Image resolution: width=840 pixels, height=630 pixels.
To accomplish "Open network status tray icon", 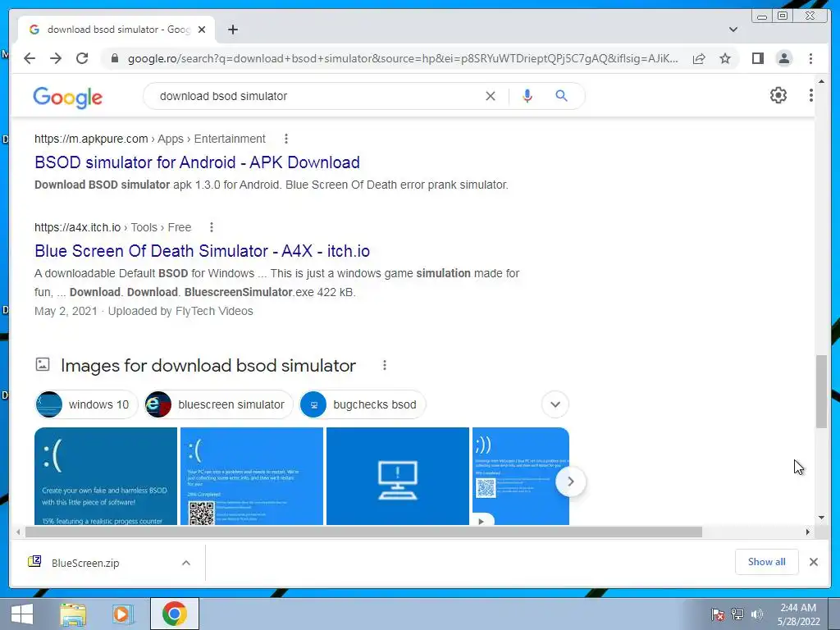I will [737, 614].
